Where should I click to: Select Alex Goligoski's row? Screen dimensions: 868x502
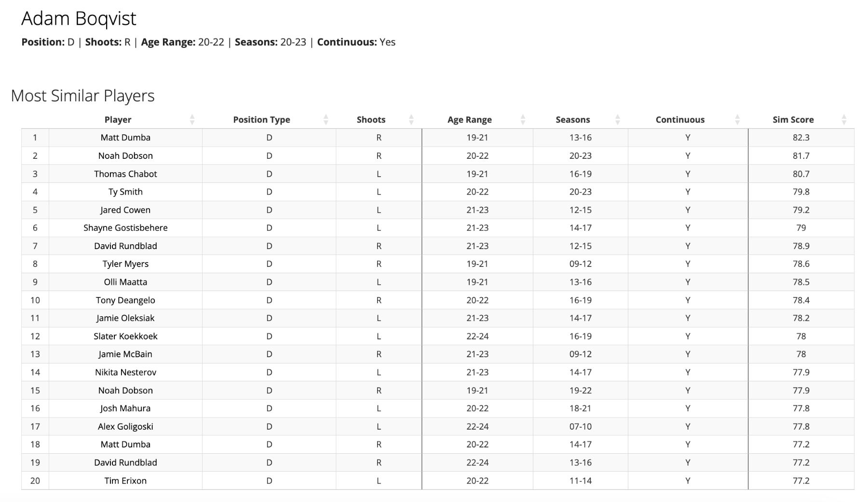click(x=125, y=427)
